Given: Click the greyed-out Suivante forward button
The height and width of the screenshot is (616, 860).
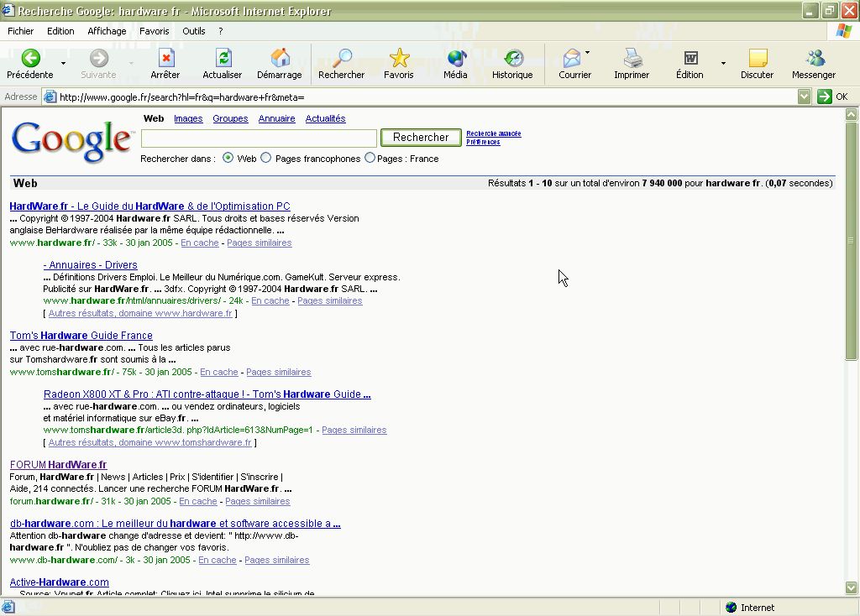Looking at the screenshot, I should point(99,64).
